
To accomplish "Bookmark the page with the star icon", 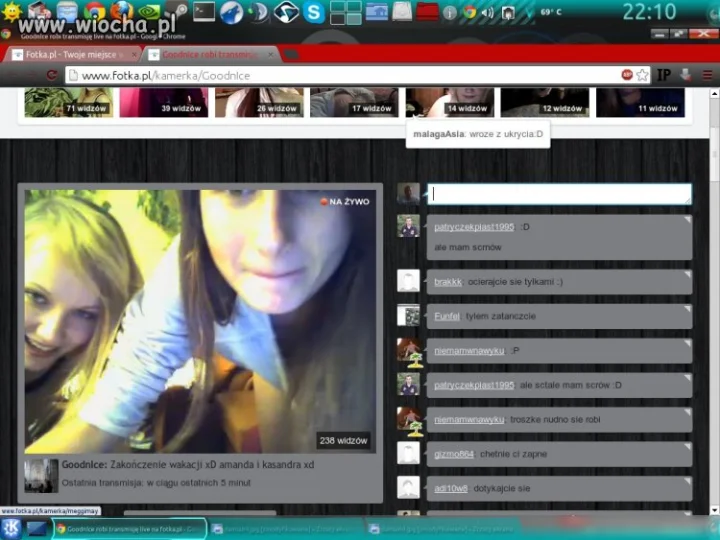I will [642, 75].
